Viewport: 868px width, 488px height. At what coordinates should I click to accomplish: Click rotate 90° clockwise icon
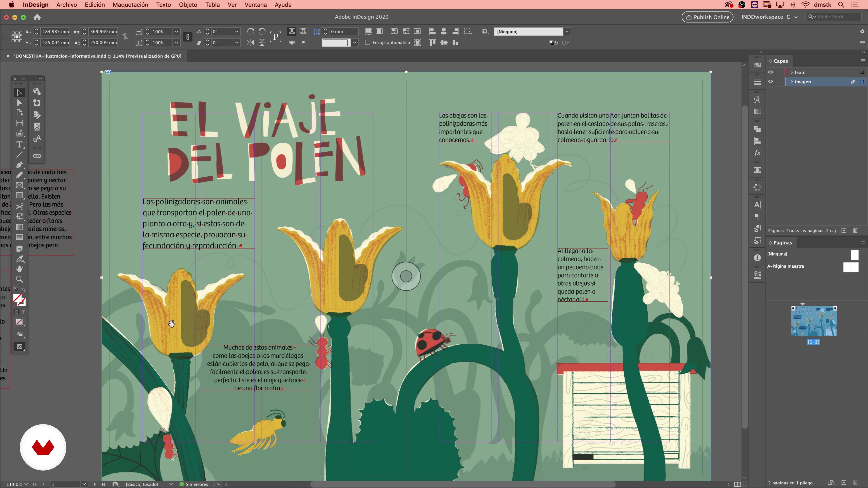click(x=250, y=31)
